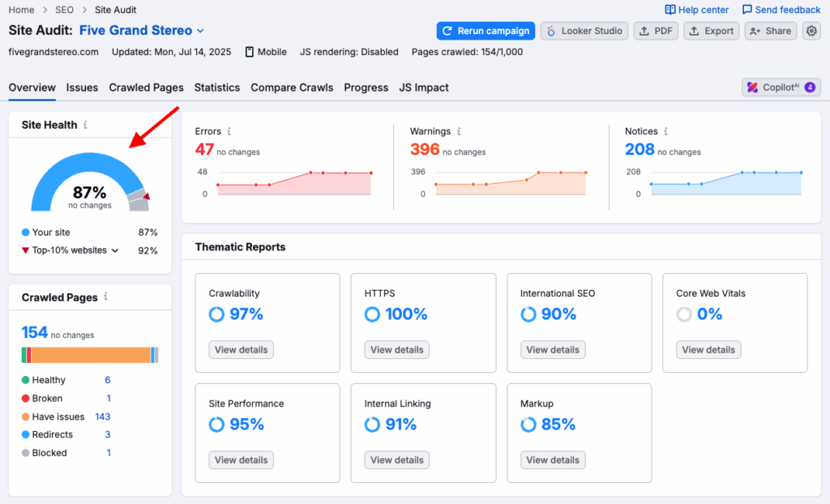Open the Progress tab
Screen dimensions: 830x504
click(366, 88)
